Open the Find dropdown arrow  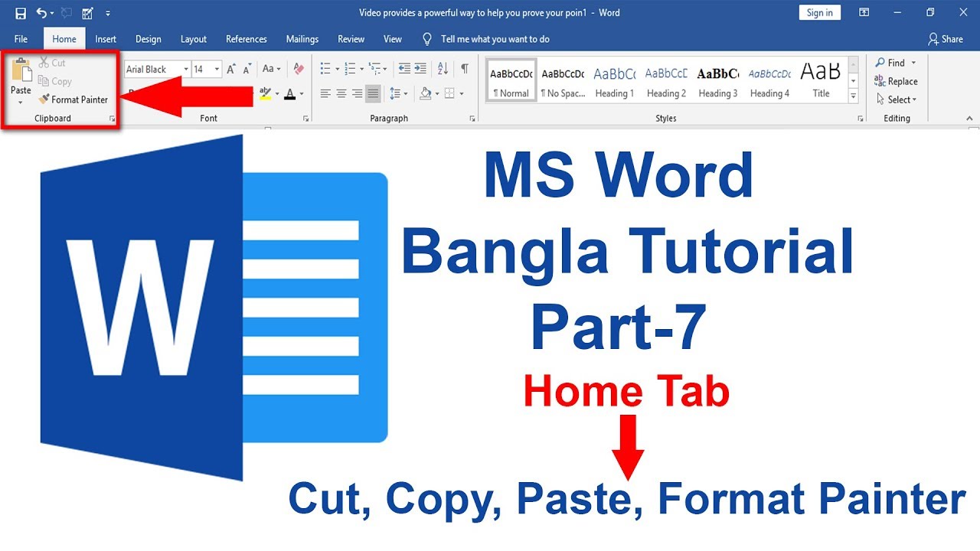(913, 63)
